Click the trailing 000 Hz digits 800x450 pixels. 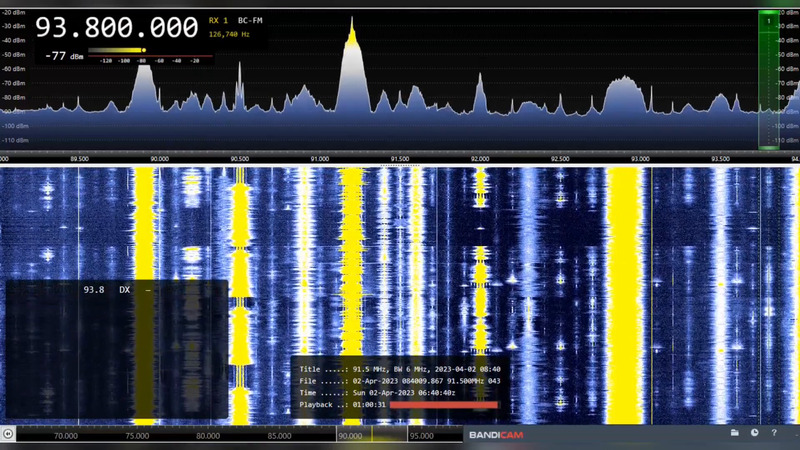(x=174, y=27)
